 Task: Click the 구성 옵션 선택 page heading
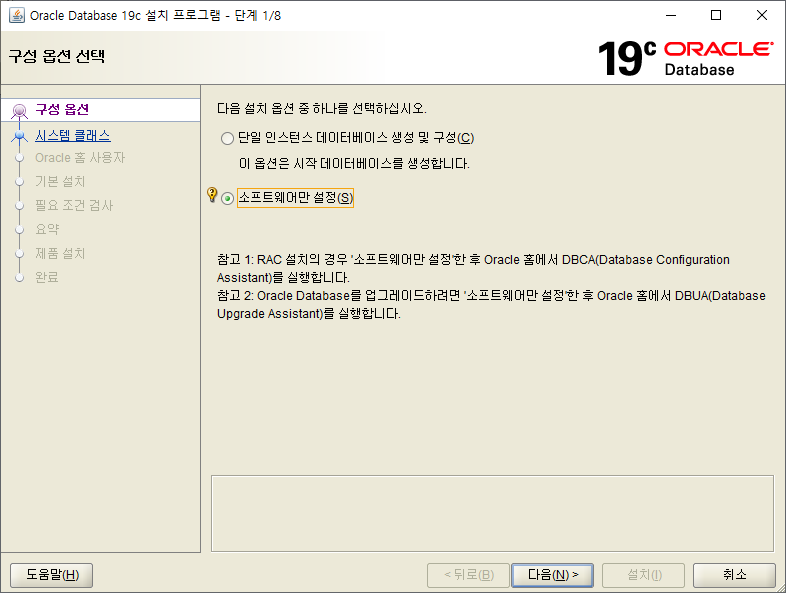(57, 56)
